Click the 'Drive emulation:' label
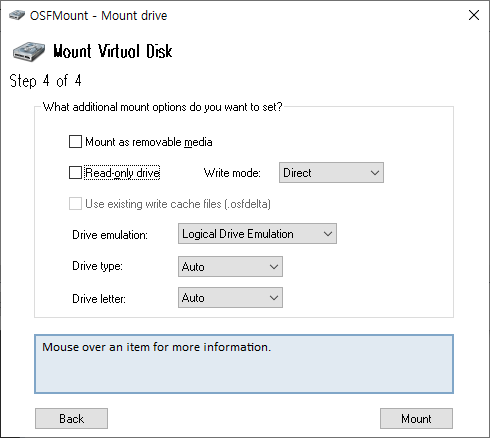 110,235
